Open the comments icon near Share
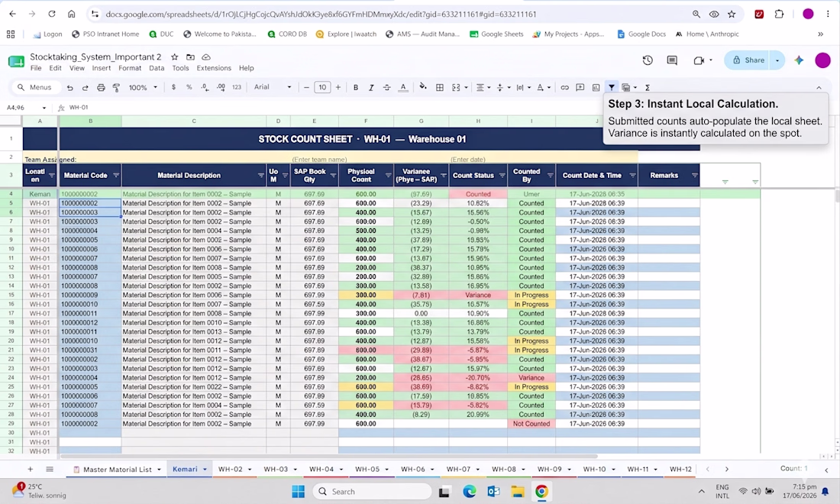 [x=672, y=60]
